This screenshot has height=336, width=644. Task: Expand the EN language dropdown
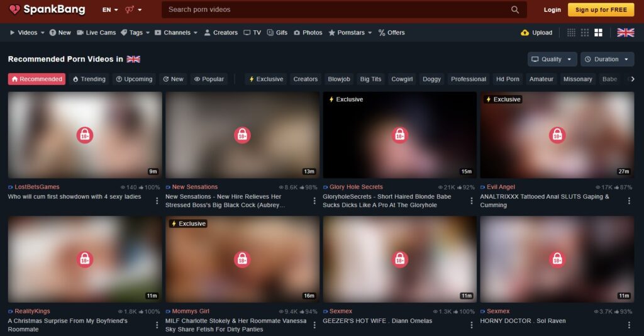pyautogui.click(x=110, y=9)
